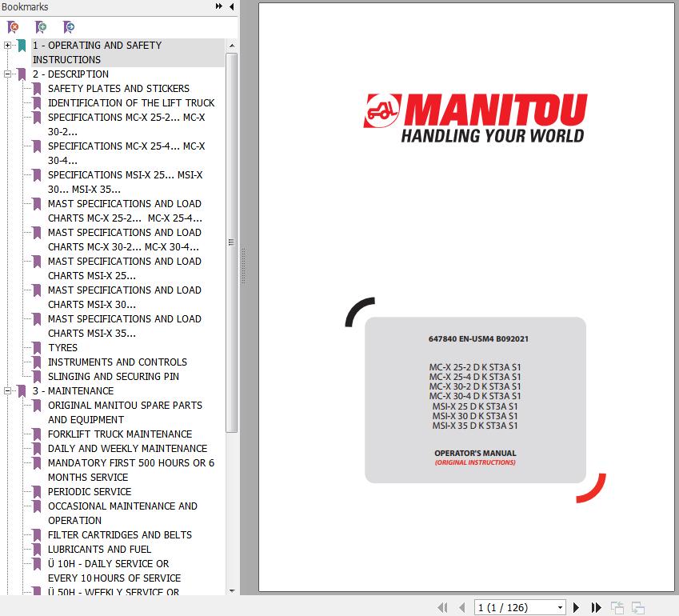Image resolution: width=679 pixels, height=616 pixels.
Task: Open bookmark SPECIFICATIONS MC-X 25-4... MC-X 30-4...
Action: 126,154
